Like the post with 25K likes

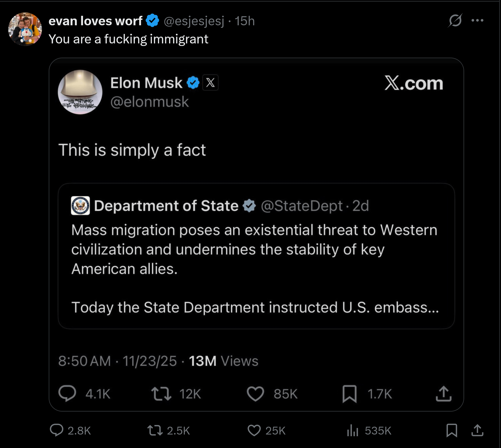(254, 430)
